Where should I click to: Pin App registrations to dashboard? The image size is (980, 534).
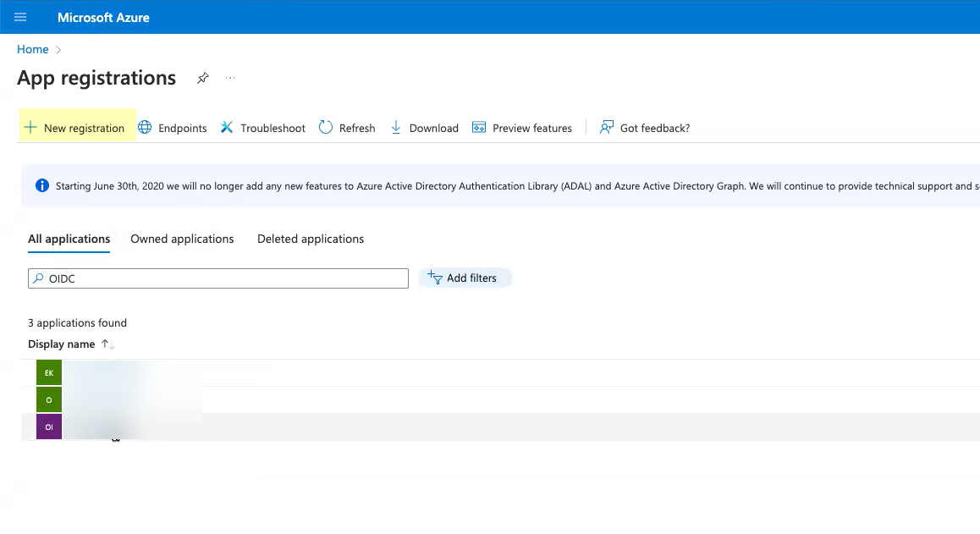(202, 78)
